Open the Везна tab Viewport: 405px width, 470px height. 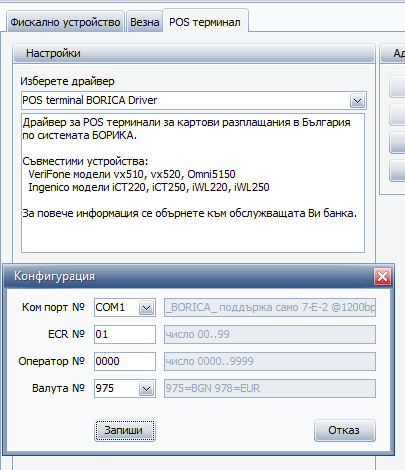pyautogui.click(x=145, y=22)
